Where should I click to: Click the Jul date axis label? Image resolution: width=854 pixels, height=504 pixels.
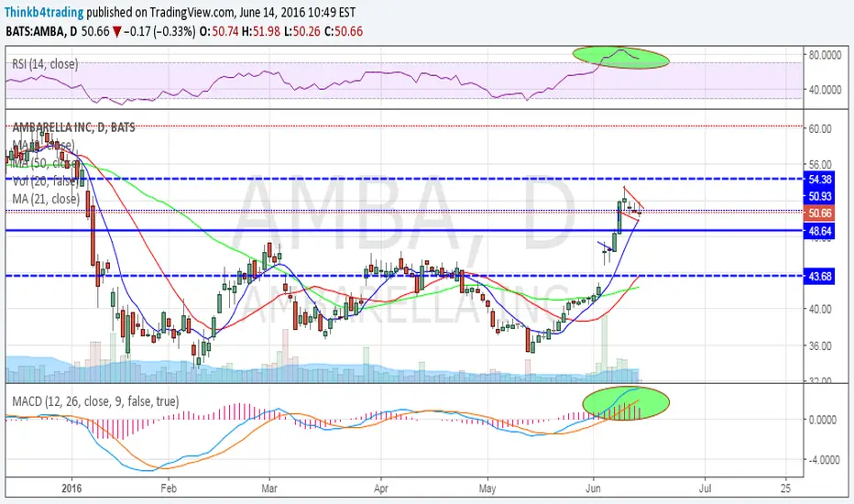point(705,488)
